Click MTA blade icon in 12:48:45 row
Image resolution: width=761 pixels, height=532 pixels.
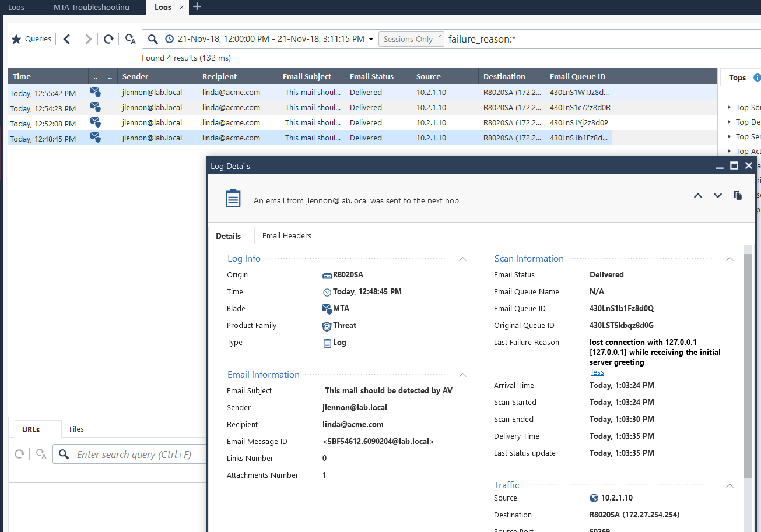tap(96, 138)
